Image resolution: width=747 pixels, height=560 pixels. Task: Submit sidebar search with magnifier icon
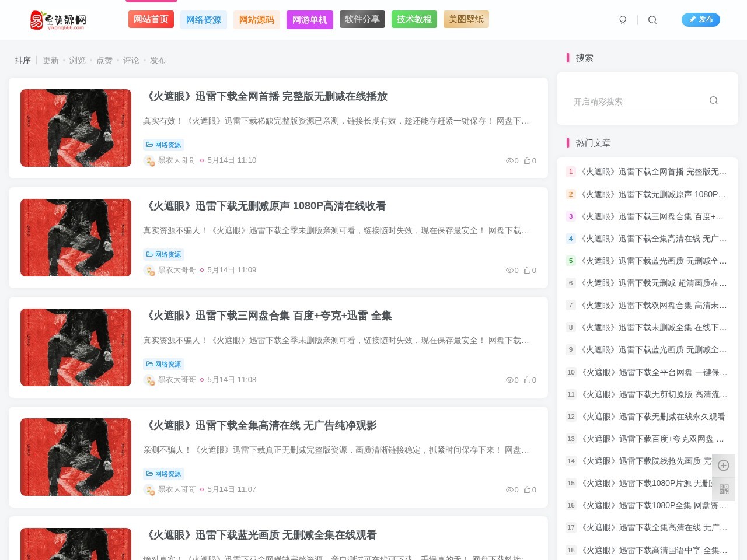tap(713, 100)
